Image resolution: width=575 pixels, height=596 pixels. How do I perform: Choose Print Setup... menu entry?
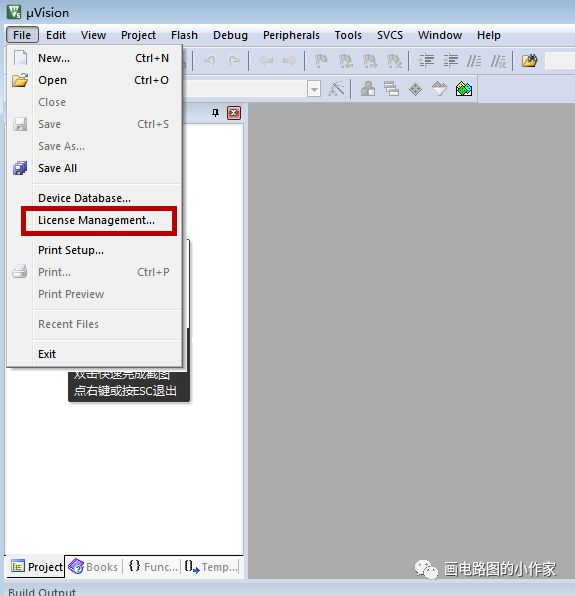(94, 250)
